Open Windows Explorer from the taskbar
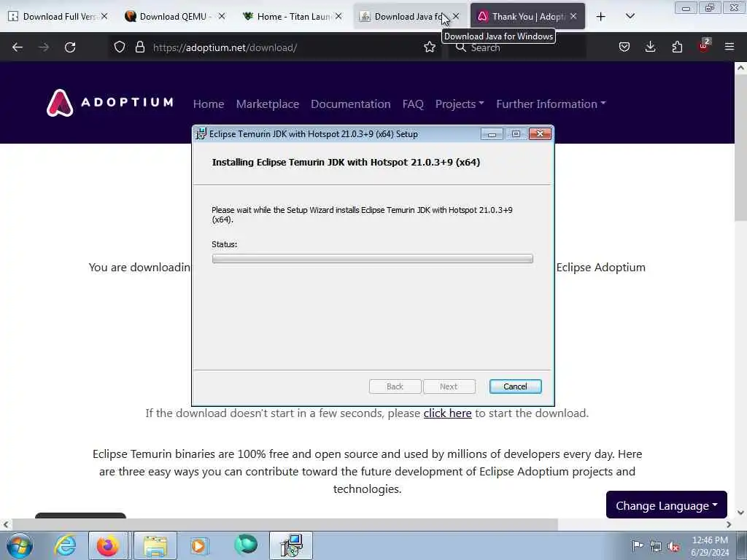 click(155, 545)
